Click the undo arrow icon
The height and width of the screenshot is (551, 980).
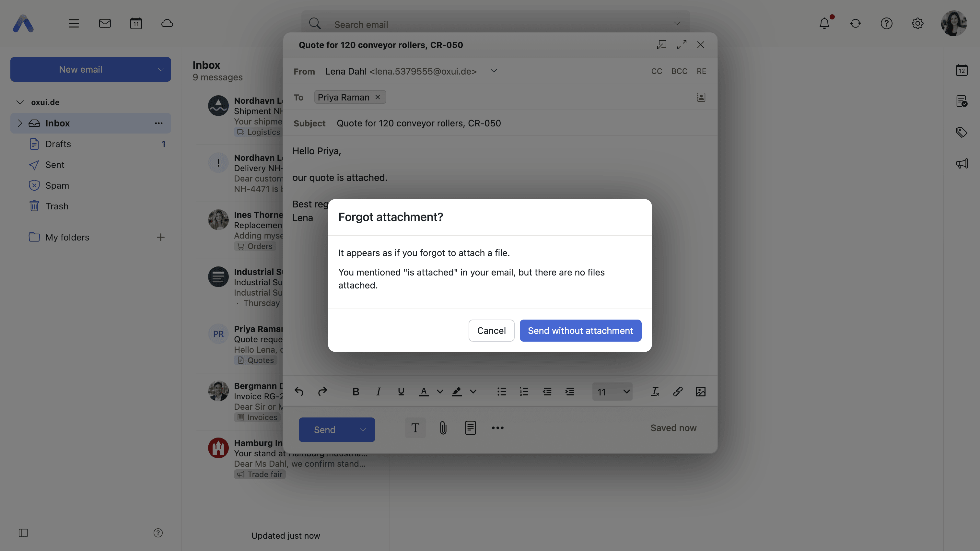[299, 391]
